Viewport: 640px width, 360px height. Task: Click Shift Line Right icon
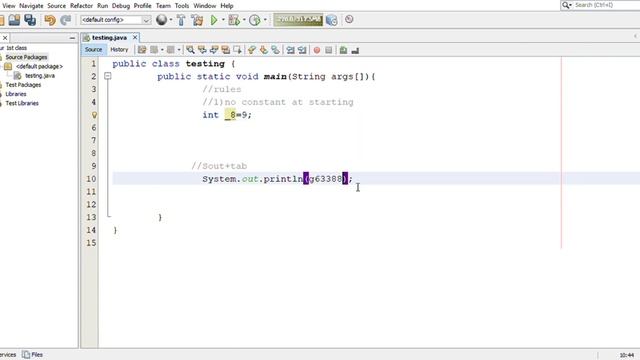click(x=302, y=50)
